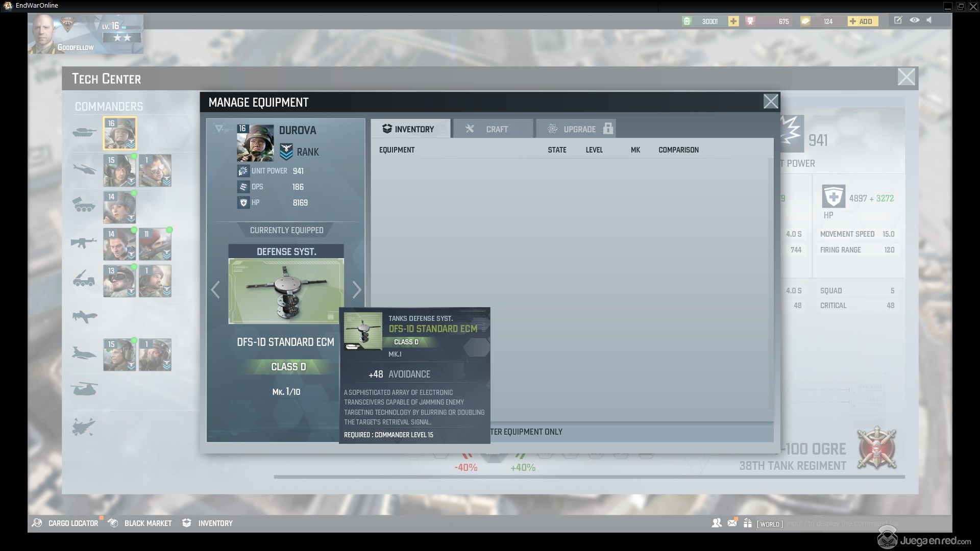Viewport: 980px width, 551px height.
Task: Show next equipped item right arrow
Action: [357, 290]
